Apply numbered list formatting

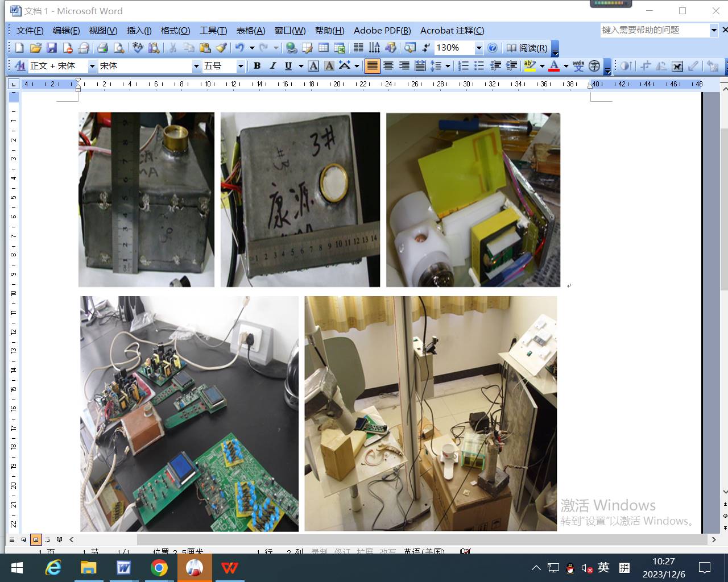pos(464,66)
